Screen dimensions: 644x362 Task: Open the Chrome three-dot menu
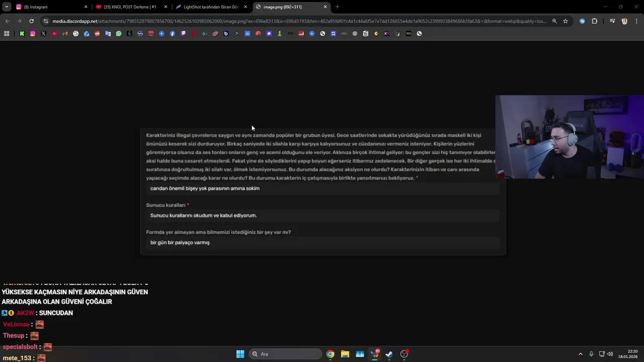click(636, 21)
